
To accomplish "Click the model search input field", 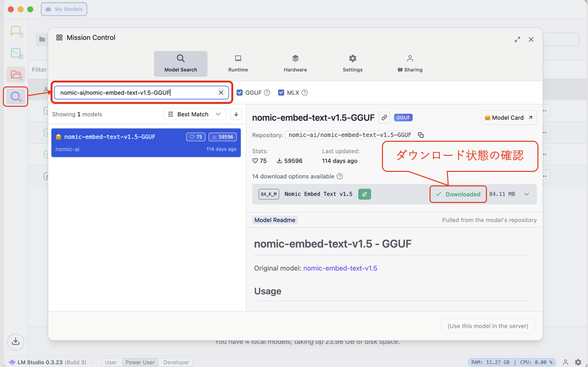I will click(x=136, y=93).
